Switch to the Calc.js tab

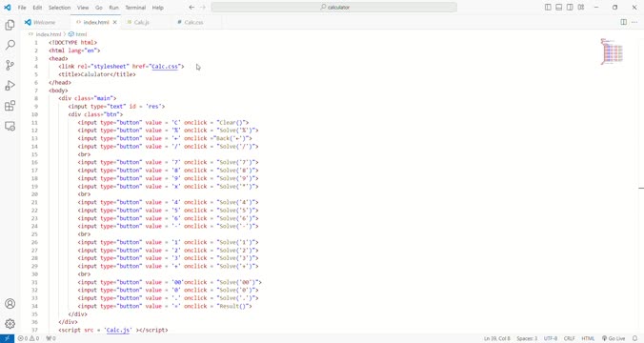pos(142,22)
